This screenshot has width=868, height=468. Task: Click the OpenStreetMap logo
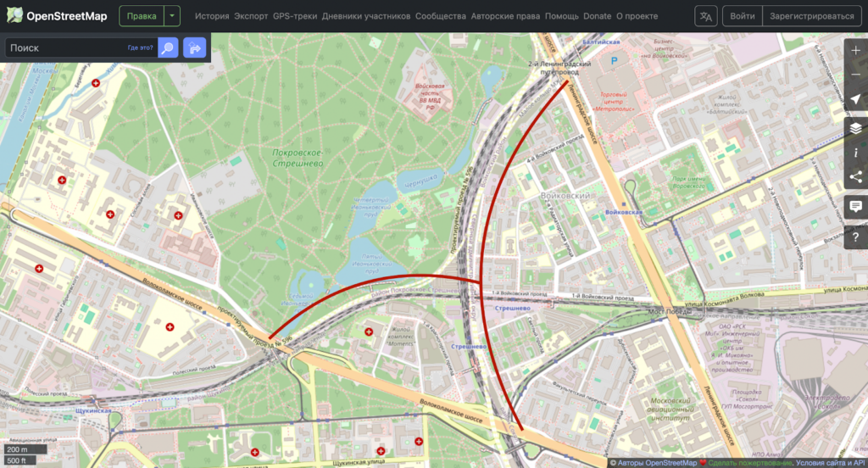point(56,16)
